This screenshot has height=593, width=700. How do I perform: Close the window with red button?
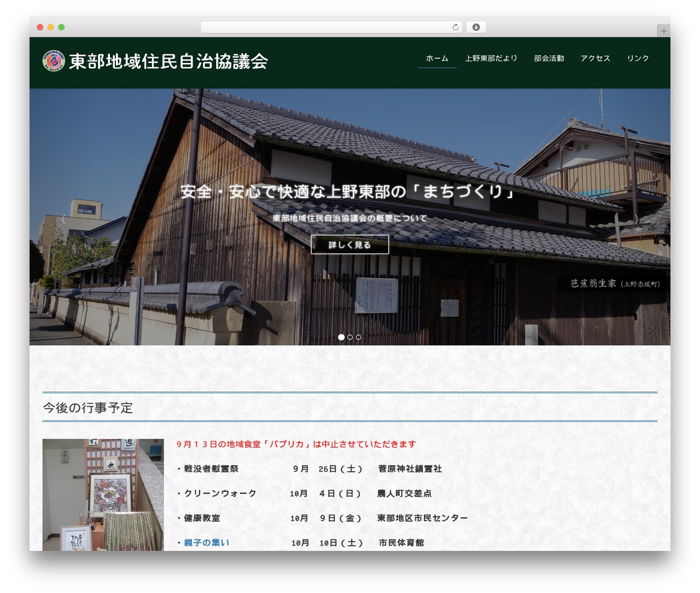coord(40,27)
